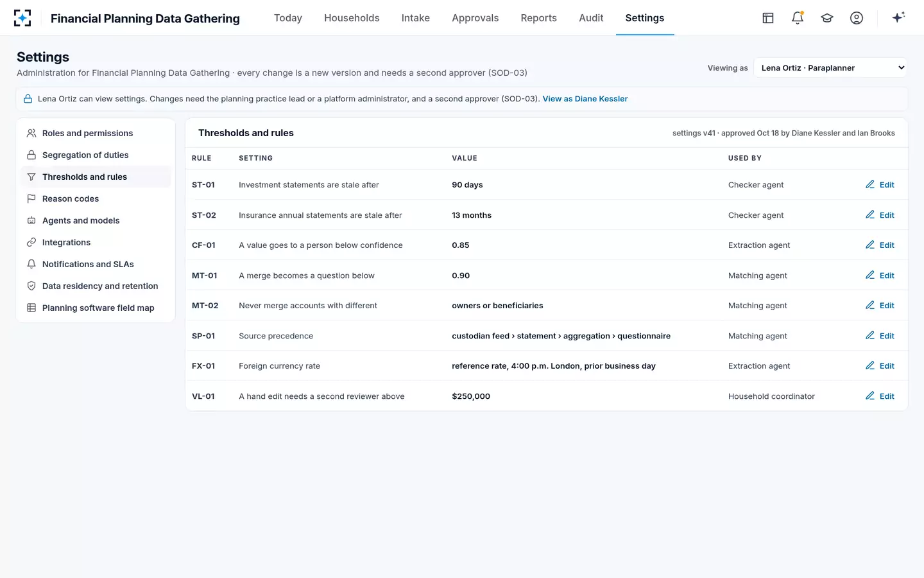
Task: Click the 13 months value
Action: click(x=472, y=215)
